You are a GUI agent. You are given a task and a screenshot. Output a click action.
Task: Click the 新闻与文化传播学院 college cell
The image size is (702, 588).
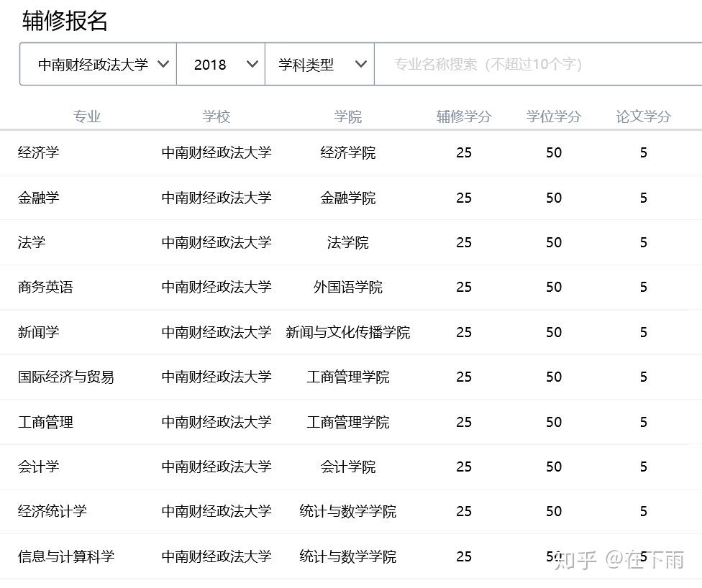pos(348,332)
